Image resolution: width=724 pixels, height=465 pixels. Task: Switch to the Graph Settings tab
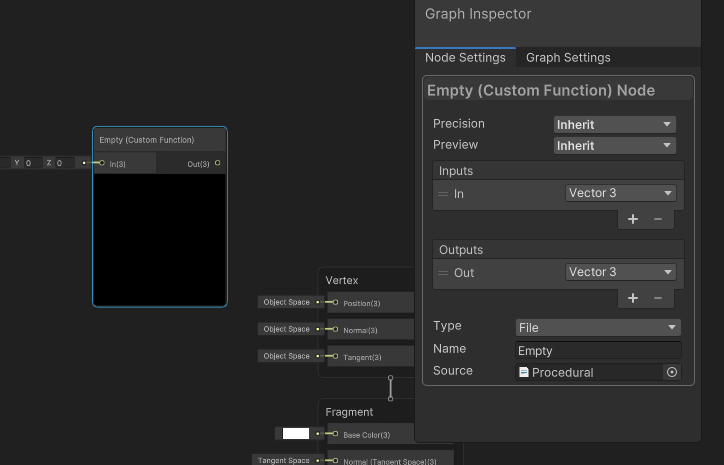click(x=568, y=58)
